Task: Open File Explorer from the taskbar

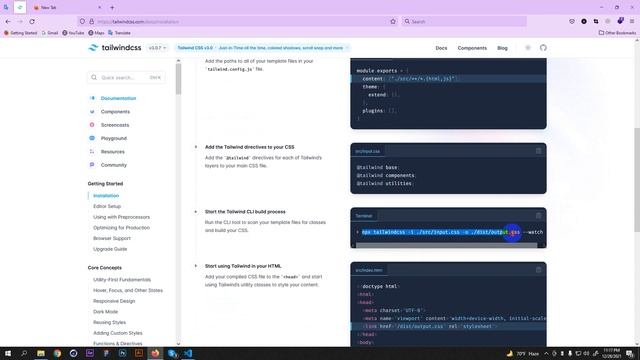Action: (x=41, y=353)
